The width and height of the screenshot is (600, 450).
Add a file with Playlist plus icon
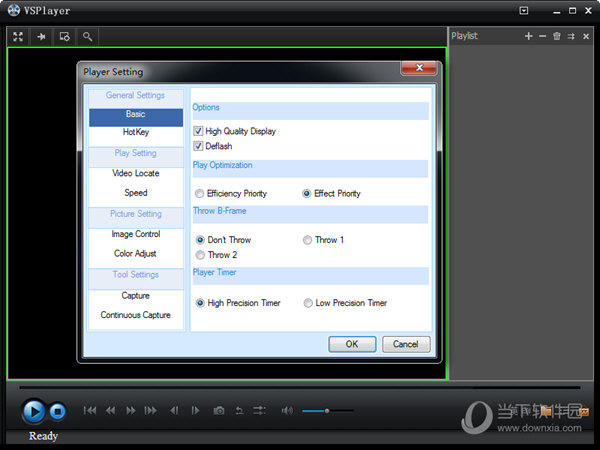coord(529,36)
